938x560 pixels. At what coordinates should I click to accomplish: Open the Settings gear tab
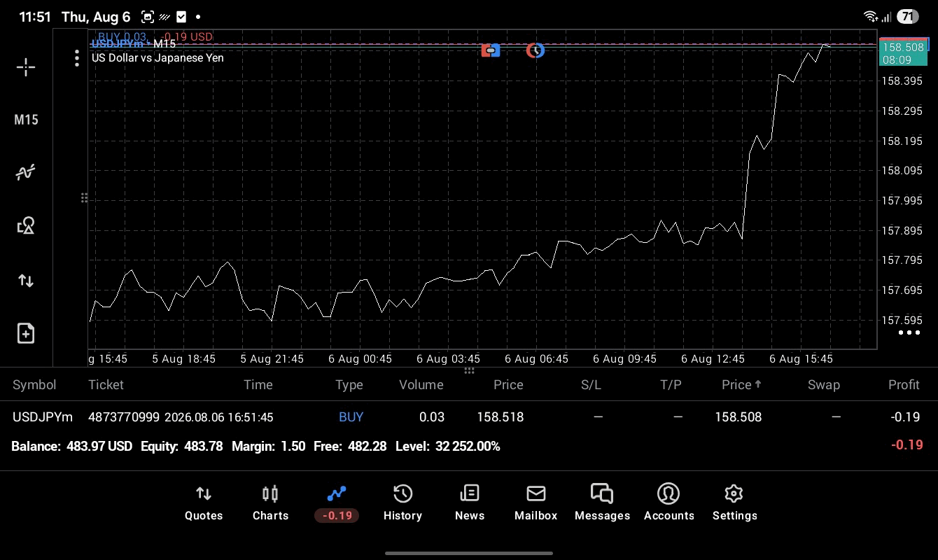coord(734,503)
